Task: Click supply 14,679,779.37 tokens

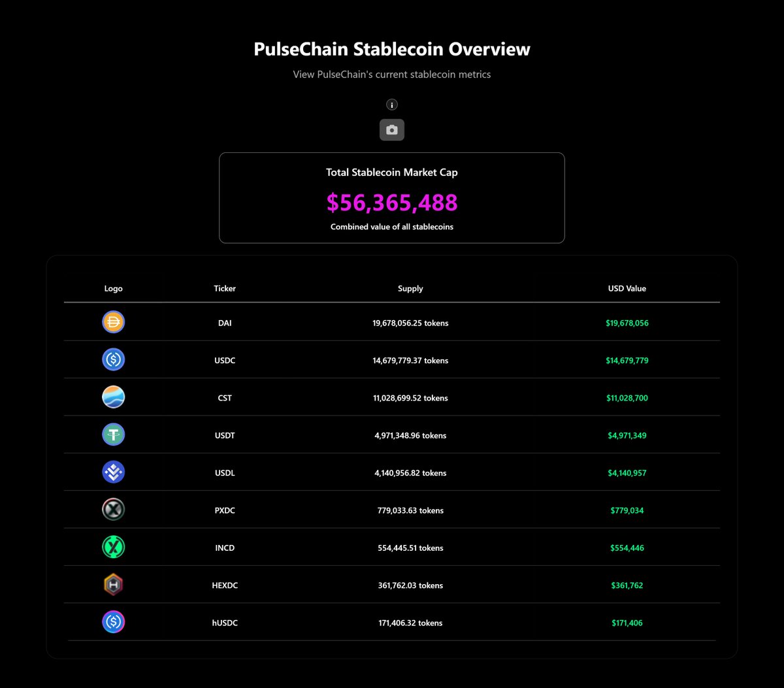Action: (x=410, y=360)
